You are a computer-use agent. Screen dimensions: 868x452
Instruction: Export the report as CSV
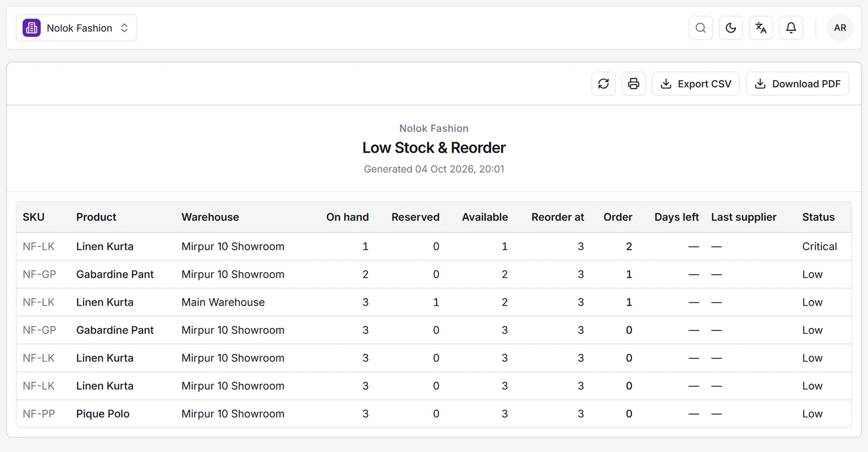(695, 84)
